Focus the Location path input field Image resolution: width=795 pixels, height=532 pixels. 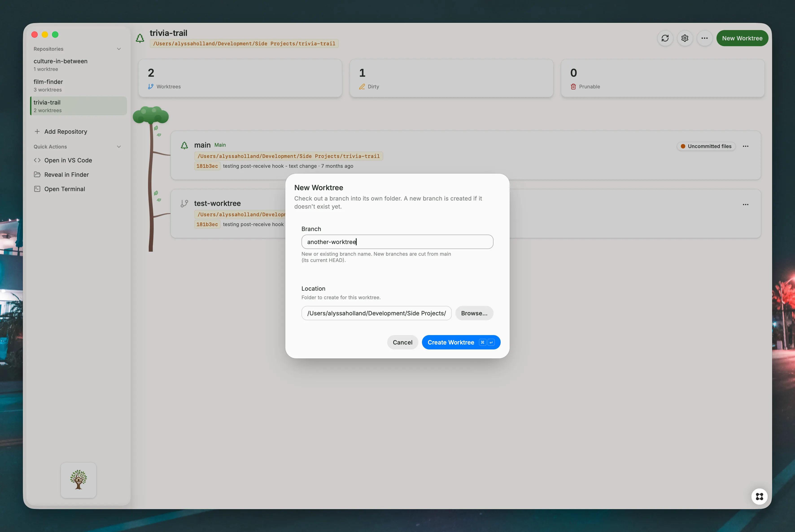pos(376,313)
